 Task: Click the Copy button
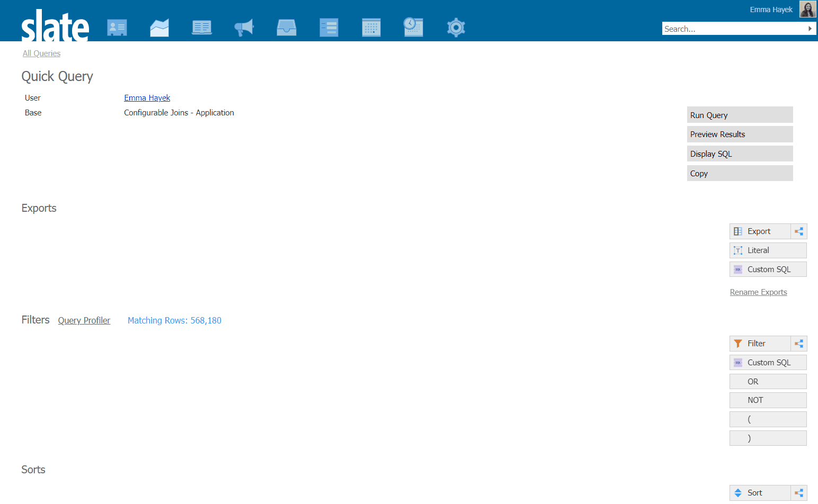(740, 174)
